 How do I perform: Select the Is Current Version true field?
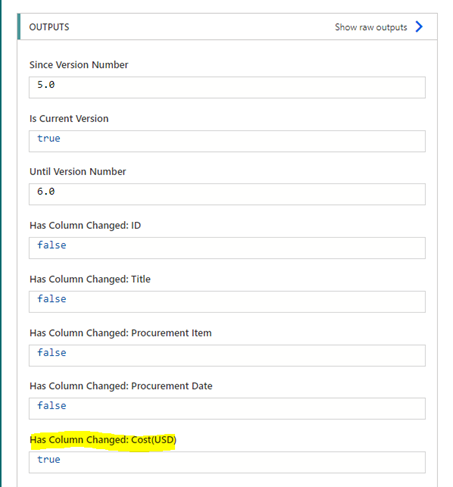[x=227, y=141]
